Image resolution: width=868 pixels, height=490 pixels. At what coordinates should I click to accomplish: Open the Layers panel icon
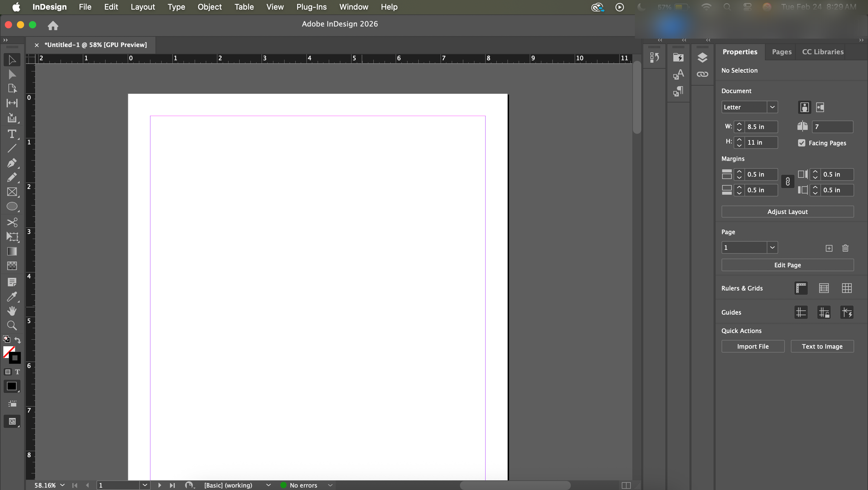tap(702, 58)
